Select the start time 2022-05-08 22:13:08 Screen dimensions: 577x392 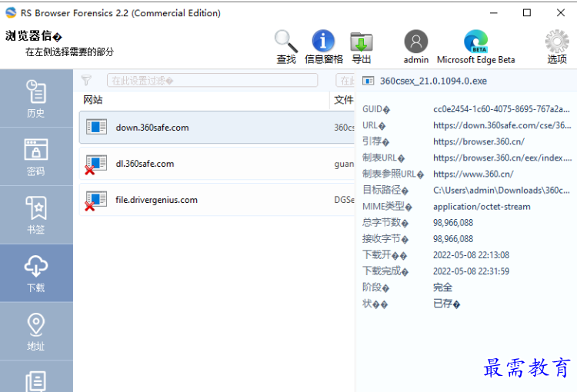471,255
